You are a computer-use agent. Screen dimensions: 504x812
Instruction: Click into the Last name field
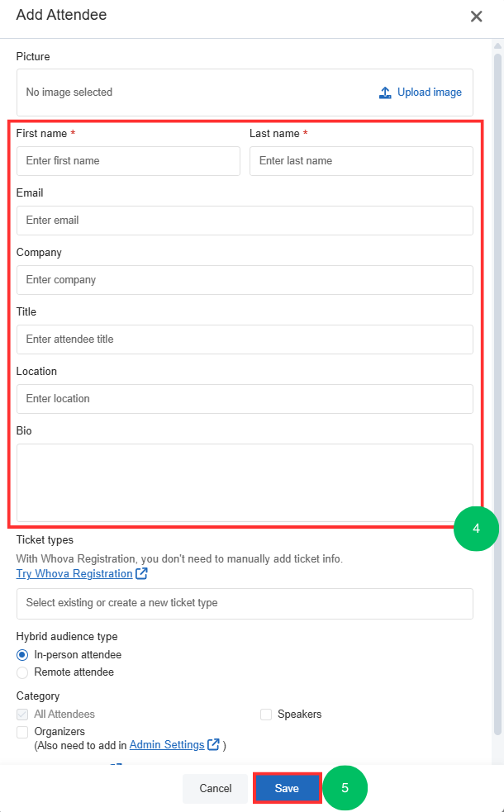coord(361,161)
